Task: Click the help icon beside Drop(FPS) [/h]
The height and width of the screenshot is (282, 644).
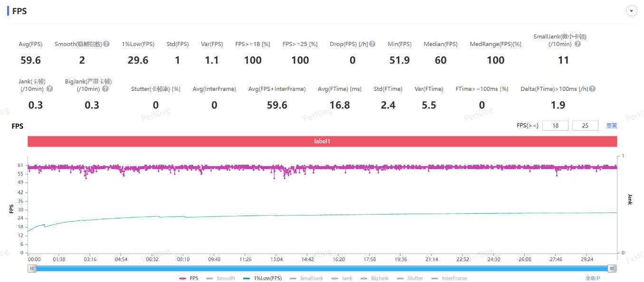Action: pyautogui.click(x=372, y=44)
